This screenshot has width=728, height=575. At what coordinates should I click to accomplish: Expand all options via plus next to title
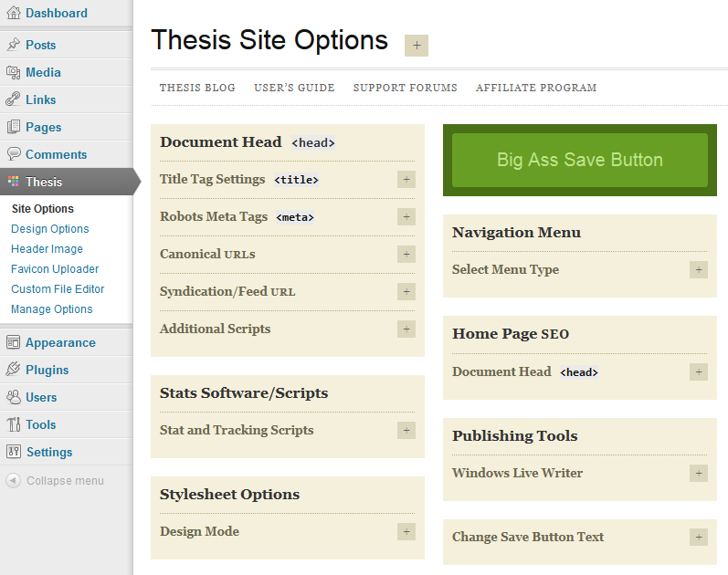417,46
